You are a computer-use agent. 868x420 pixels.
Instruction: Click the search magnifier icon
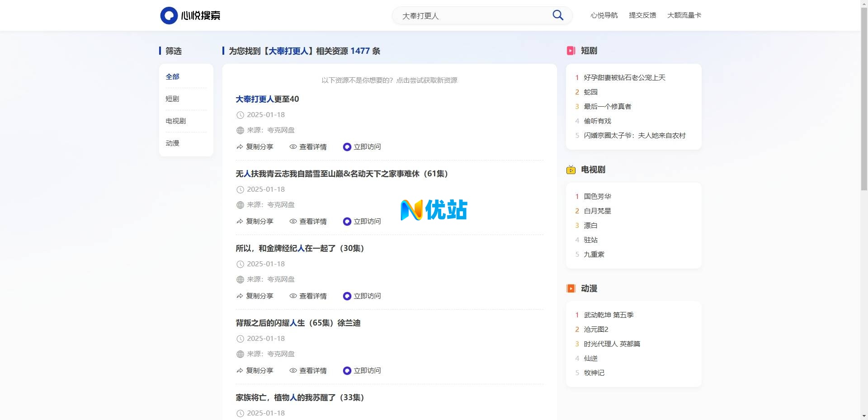[x=557, y=15]
